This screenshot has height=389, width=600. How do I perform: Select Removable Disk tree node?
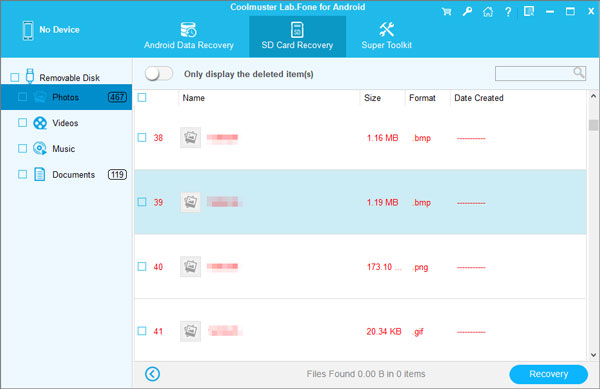[x=69, y=78]
